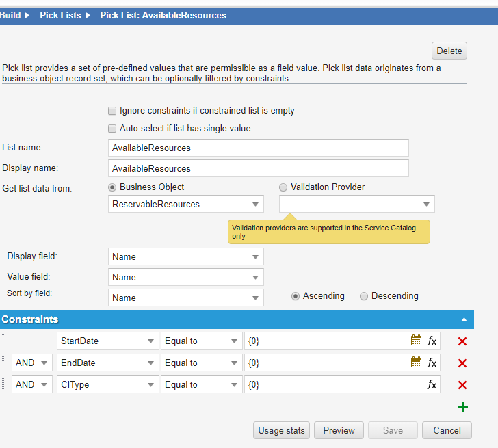
Task: Add a new constraint with green plus
Action: 462,408
